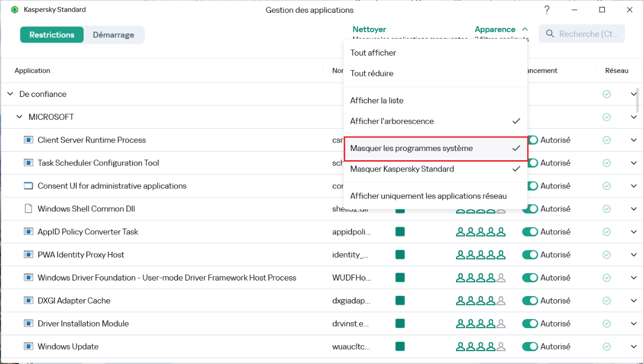Click the Kaspersky logo icon
This screenshot has height=364, width=643.
[14, 10]
